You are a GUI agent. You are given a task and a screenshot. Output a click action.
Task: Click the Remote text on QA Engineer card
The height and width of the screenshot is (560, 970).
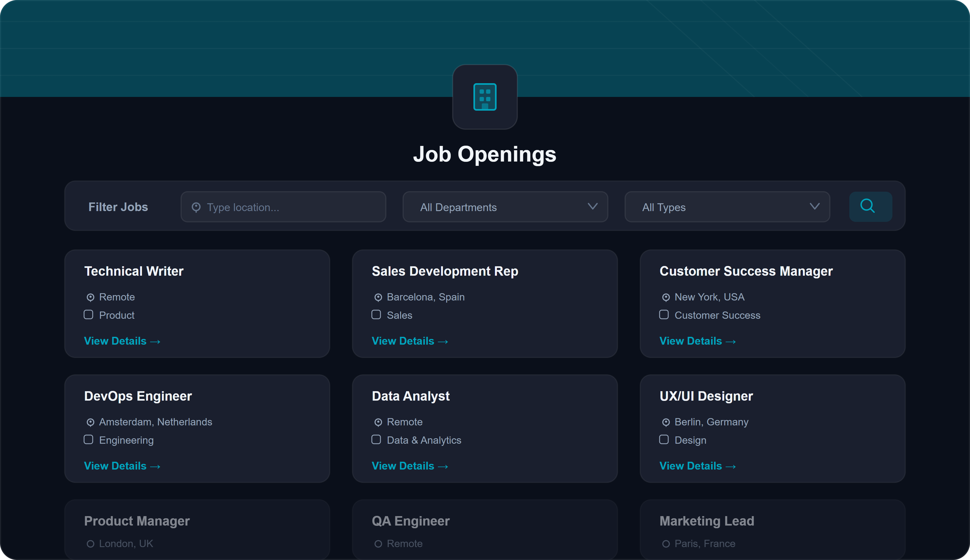[404, 544]
